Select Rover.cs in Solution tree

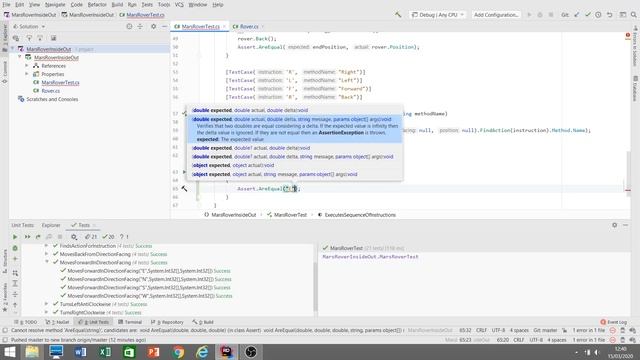click(50, 91)
